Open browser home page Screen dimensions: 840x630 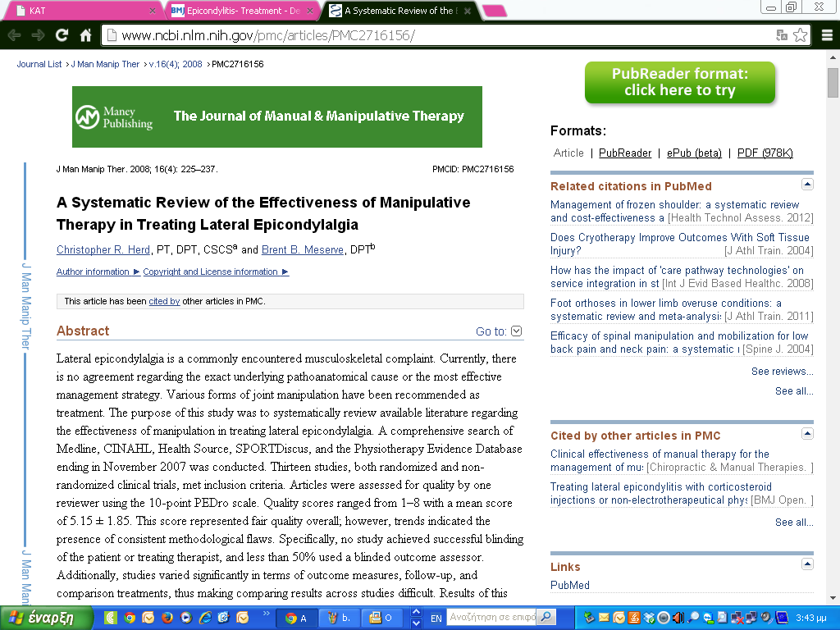pos(85,35)
